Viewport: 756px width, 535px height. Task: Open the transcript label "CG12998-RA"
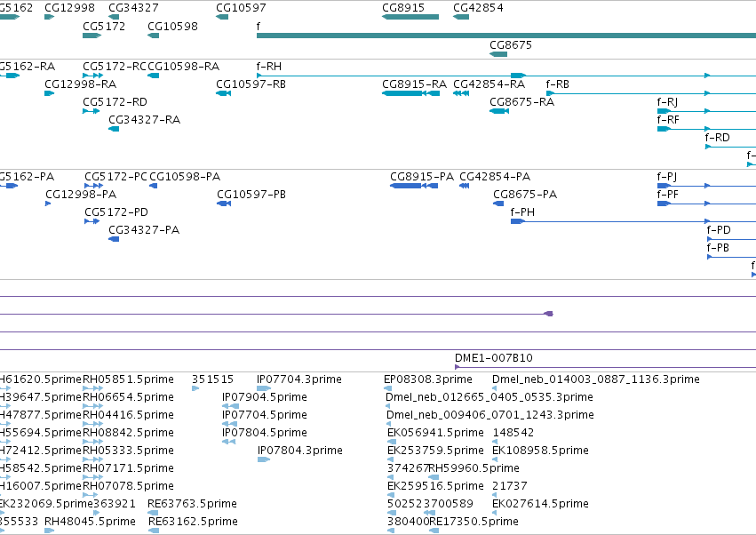point(81,84)
